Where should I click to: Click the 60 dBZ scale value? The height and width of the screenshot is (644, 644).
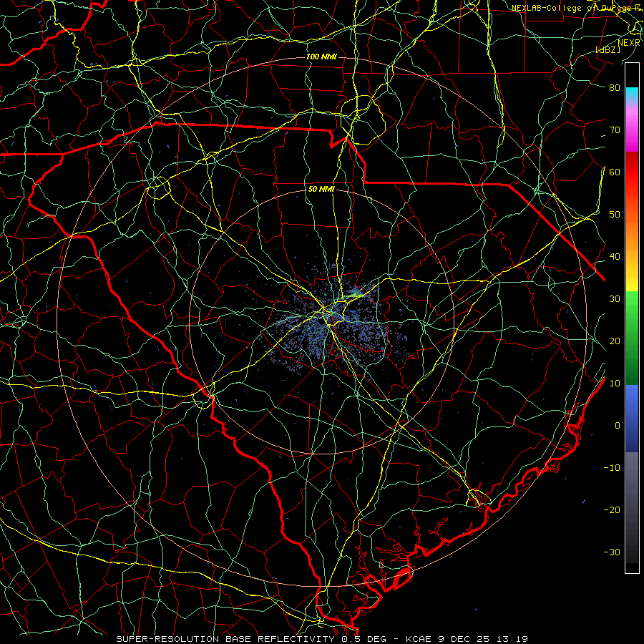pyautogui.click(x=615, y=172)
